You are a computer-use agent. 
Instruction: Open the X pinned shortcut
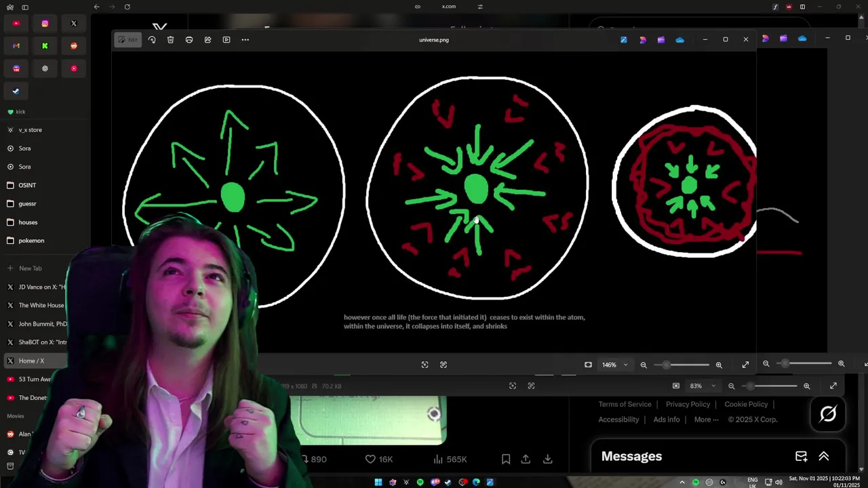[74, 24]
